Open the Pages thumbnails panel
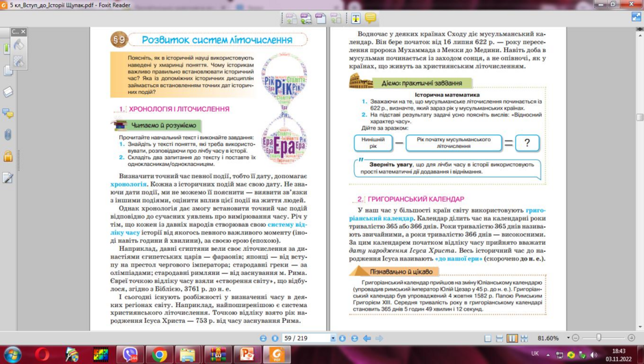 8,70
